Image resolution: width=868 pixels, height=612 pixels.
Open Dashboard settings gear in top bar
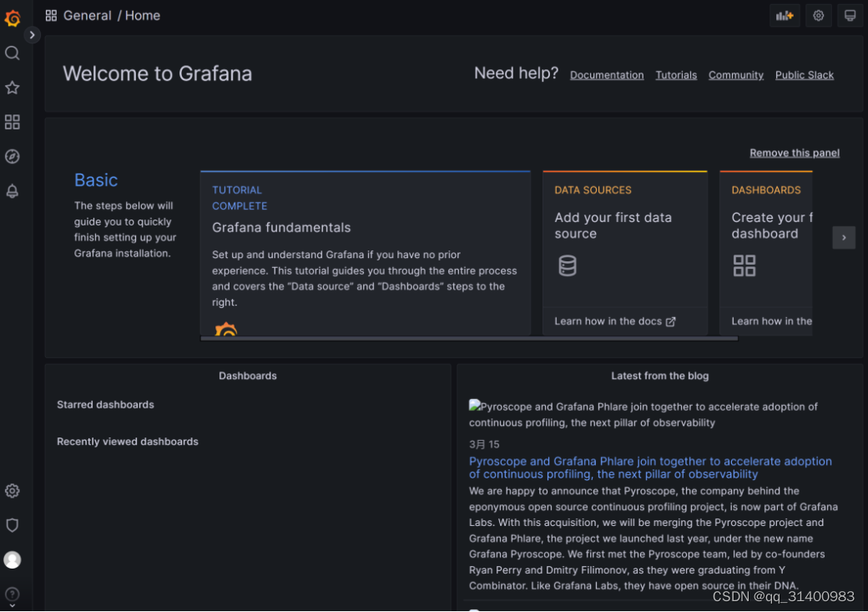pos(818,16)
